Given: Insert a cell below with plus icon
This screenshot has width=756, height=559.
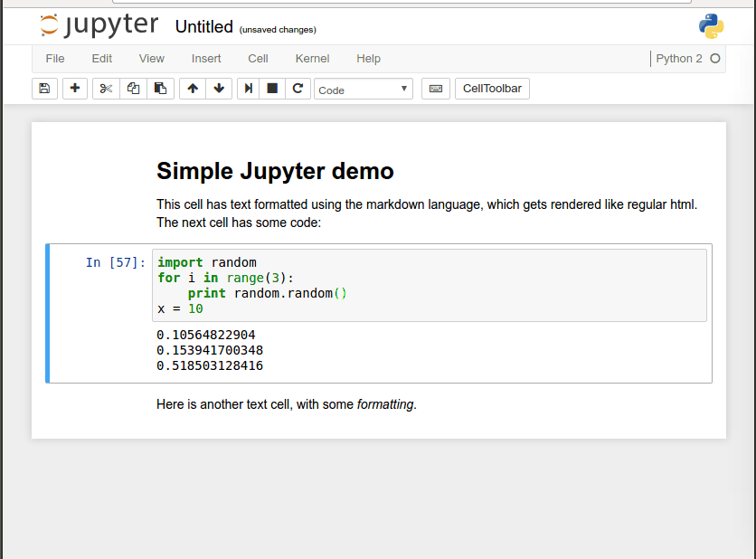Looking at the screenshot, I should click(75, 89).
